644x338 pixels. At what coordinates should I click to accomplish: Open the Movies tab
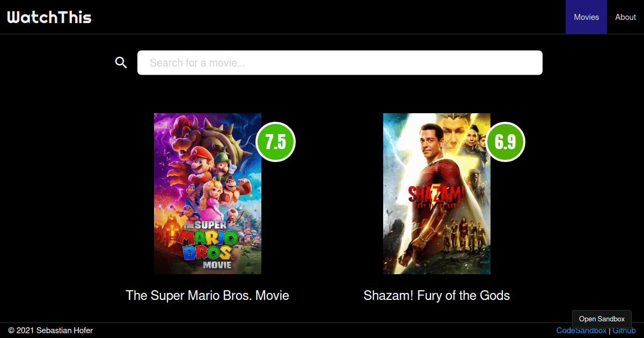[x=586, y=17]
